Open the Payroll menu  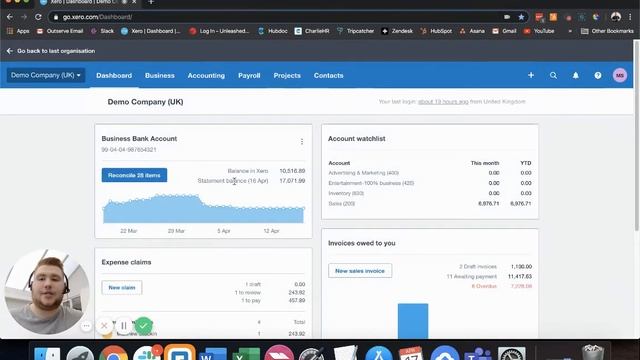pyautogui.click(x=249, y=76)
